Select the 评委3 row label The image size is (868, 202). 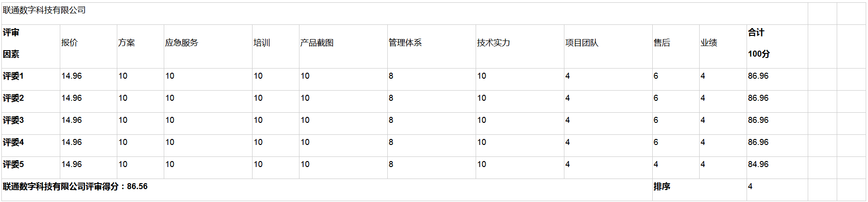click(13, 121)
